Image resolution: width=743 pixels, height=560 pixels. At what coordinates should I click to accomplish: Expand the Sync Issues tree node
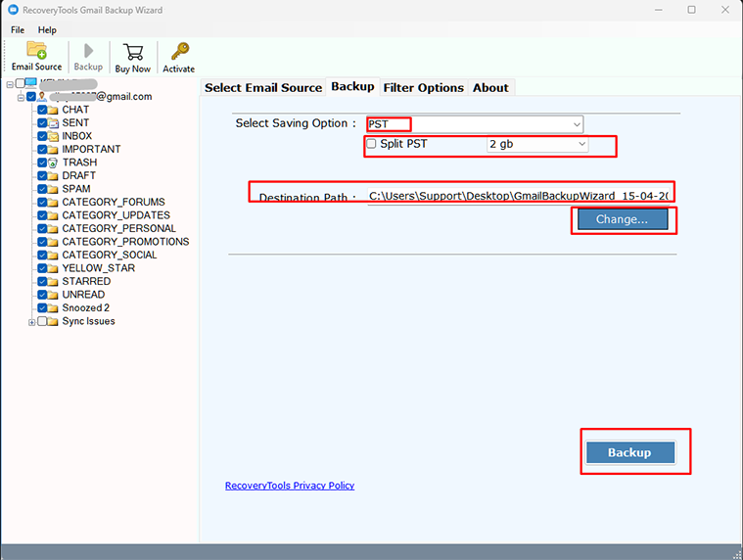pyautogui.click(x=31, y=323)
